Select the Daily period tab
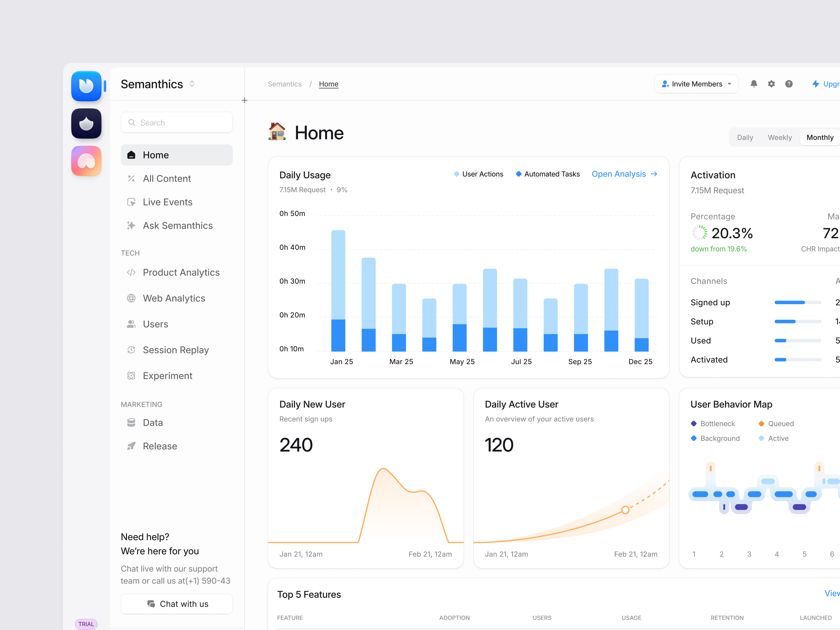This screenshot has height=630, width=840. point(745,138)
